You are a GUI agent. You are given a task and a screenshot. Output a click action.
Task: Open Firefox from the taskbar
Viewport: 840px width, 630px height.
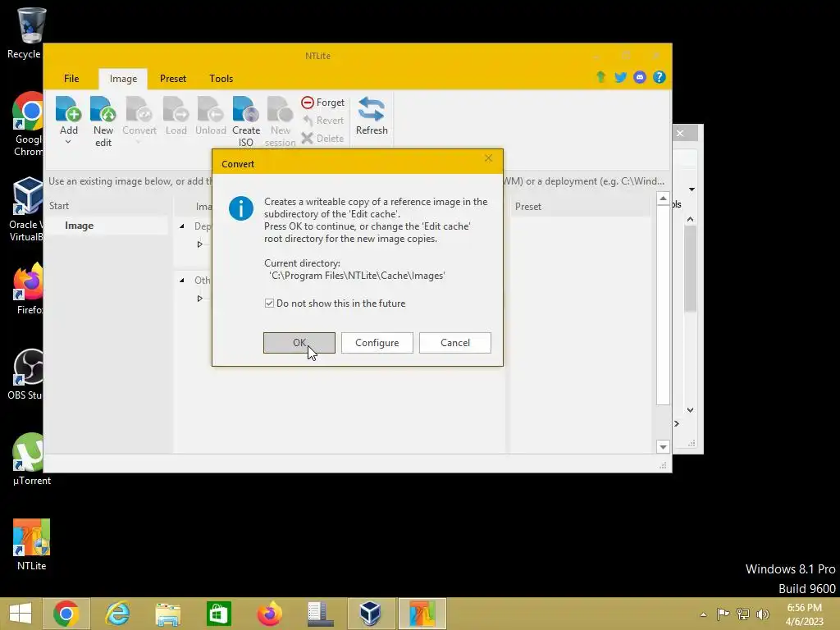click(x=269, y=614)
